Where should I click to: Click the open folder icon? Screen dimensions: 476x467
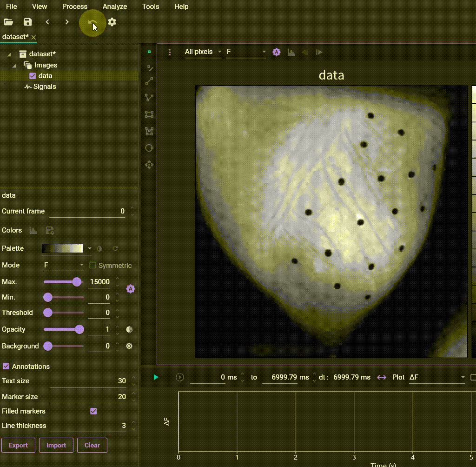click(x=8, y=22)
